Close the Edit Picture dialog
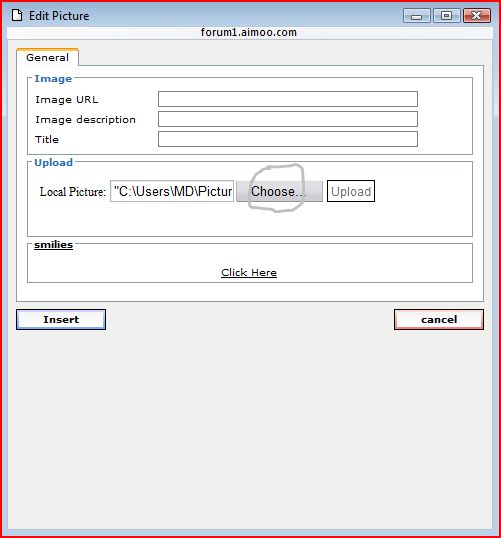 [x=477, y=16]
